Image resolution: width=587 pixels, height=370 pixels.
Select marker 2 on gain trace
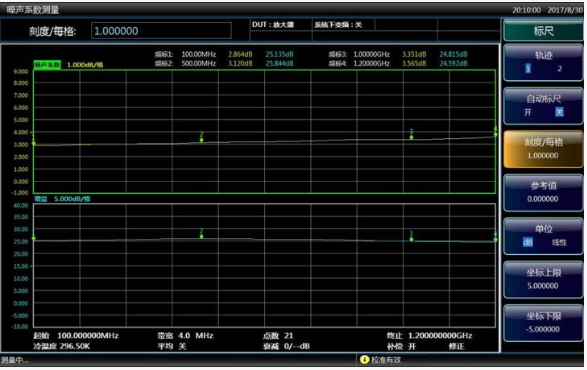201,236
